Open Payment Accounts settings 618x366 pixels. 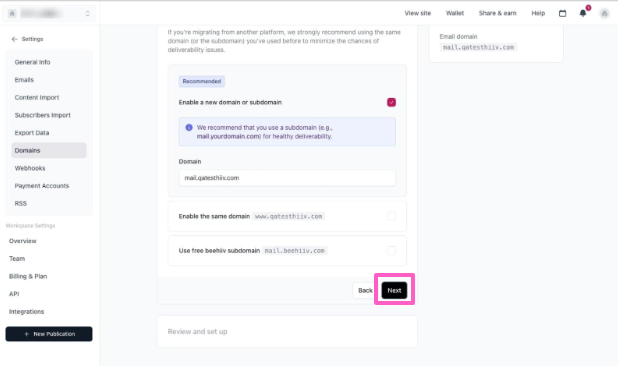49,186
